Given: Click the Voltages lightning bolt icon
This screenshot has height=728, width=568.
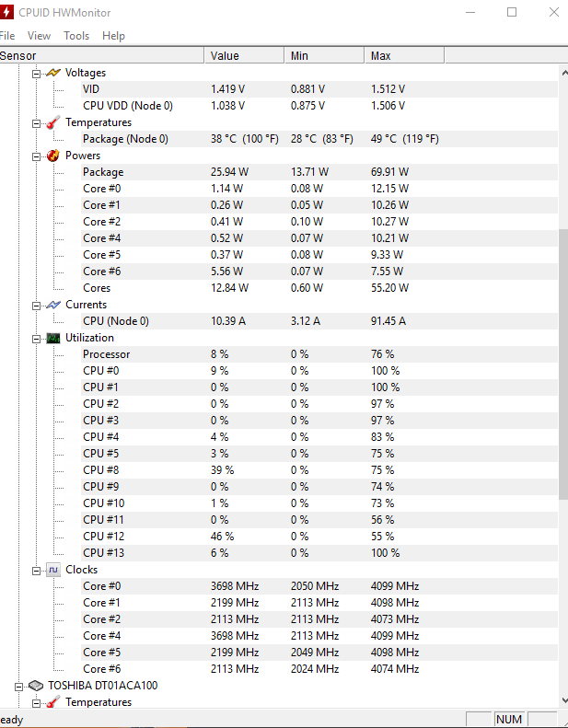Looking at the screenshot, I should pyautogui.click(x=53, y=73).
